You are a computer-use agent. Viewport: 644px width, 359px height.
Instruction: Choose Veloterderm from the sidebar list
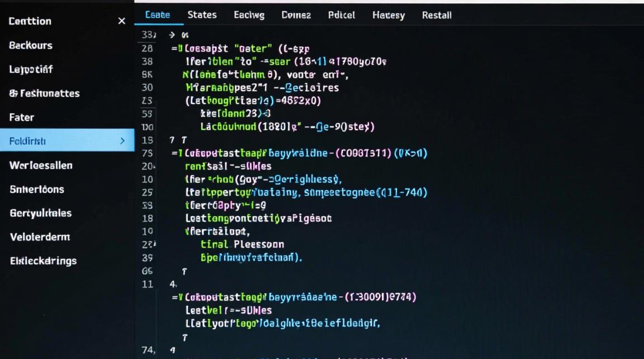[x=40, y=237]
